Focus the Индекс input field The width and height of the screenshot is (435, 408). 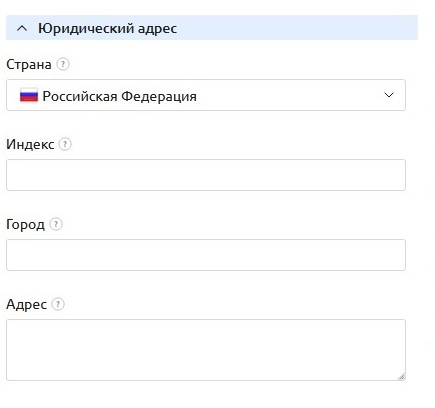tap(206, 175)
